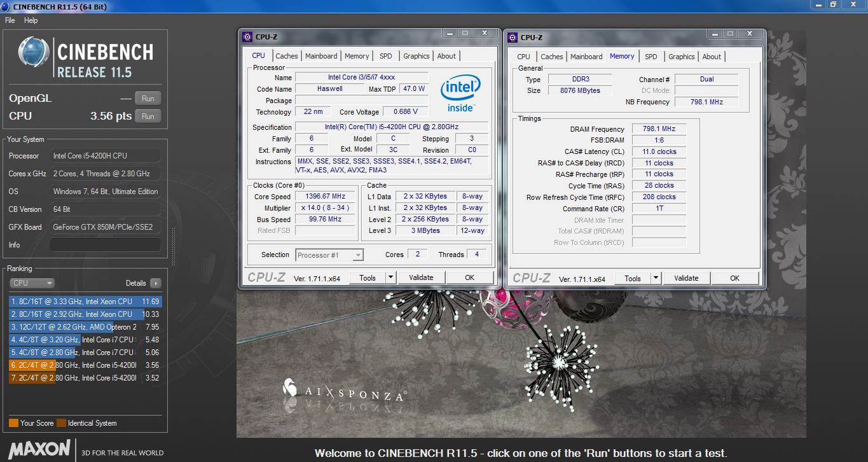
Task: Switch to SPD tab in right CPU-Z
Action: click(651, 56)
